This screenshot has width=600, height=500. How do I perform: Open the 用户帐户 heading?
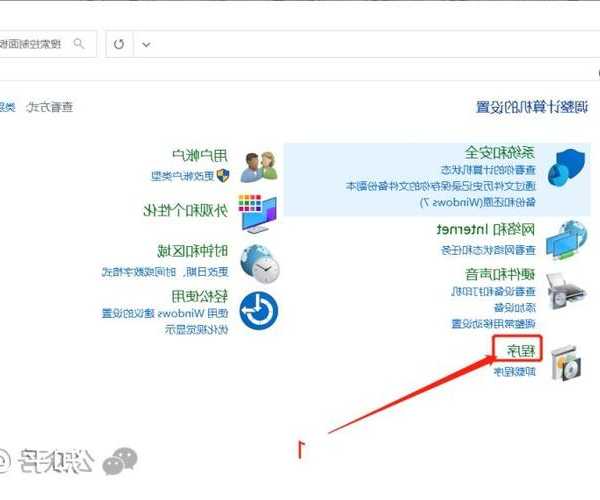coord(200,155)
